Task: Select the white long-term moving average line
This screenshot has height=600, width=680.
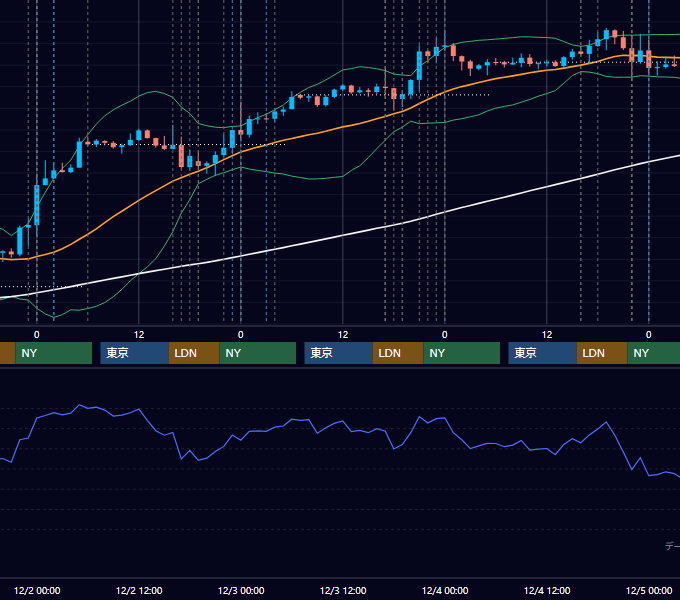Action: [x=343, y=236]
